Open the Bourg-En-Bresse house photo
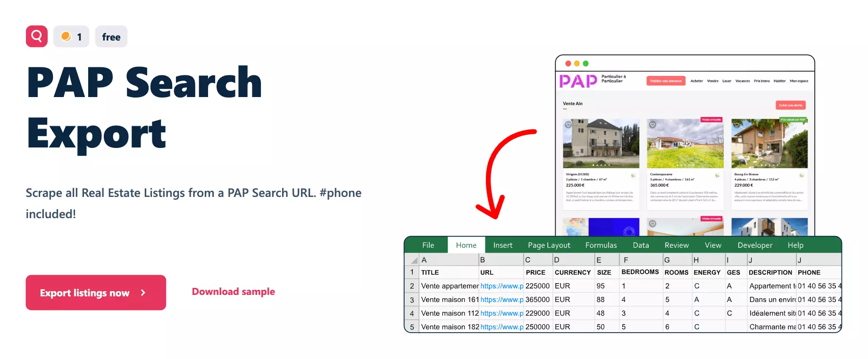868x359 pixels. (x=769, y=143)
